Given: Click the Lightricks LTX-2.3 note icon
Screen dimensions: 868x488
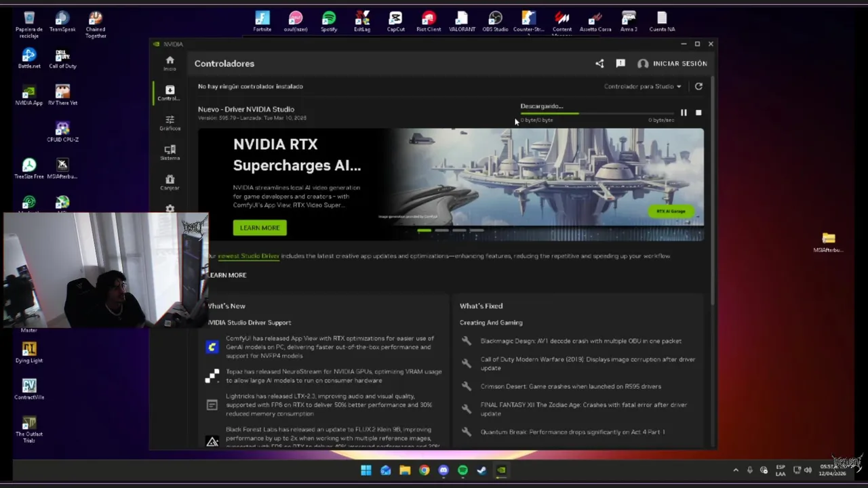Looking at the screenshot, I should coord(212,405).
